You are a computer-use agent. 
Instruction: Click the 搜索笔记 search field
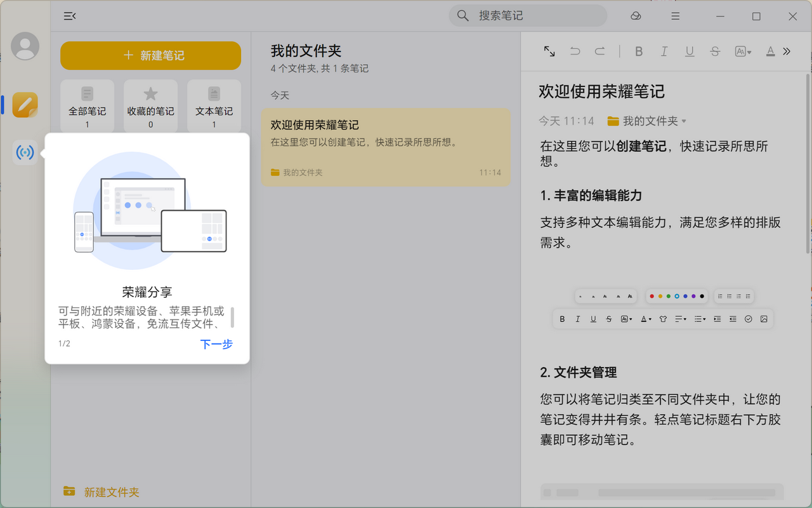pyautogui.click(x=528, y=16)
